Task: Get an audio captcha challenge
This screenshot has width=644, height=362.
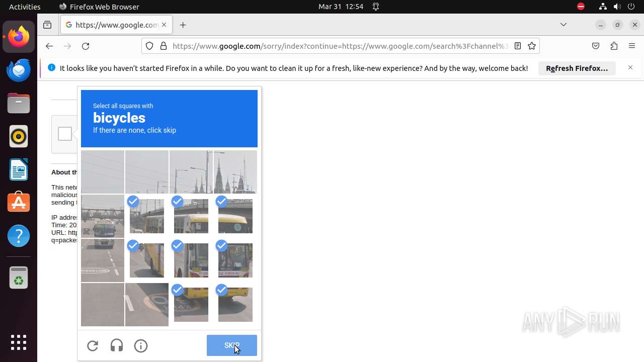Action: (x=117, y=345)
